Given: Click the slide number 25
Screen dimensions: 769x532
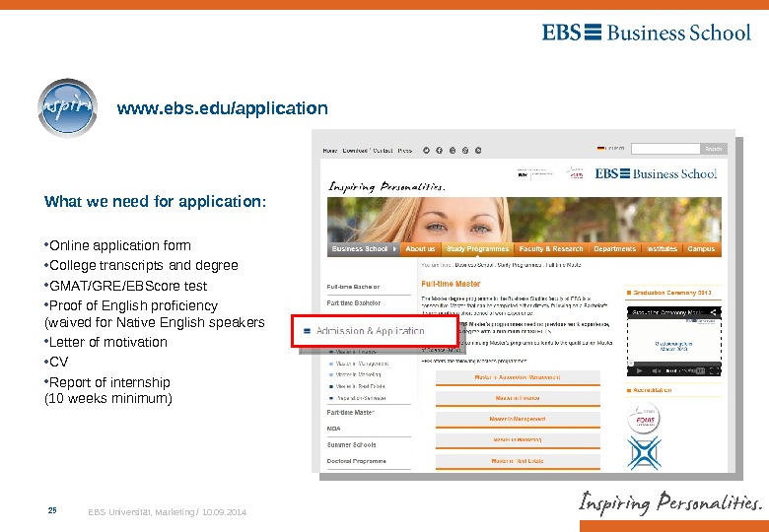Looking at the screenshot, I should 52,510.
